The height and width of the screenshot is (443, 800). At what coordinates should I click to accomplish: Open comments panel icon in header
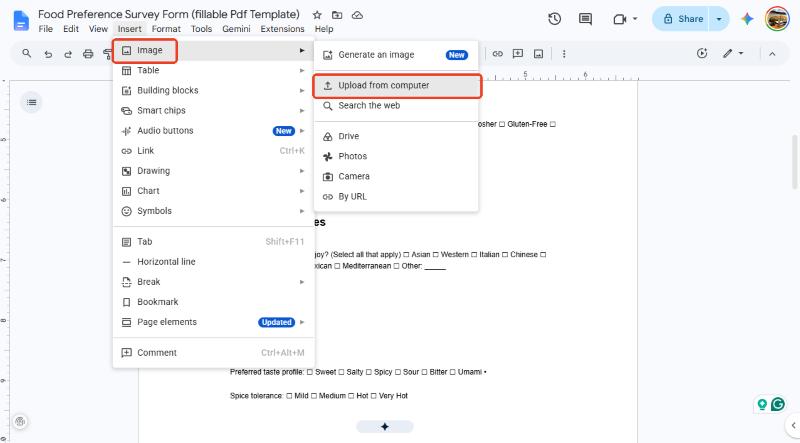point(585,19)
